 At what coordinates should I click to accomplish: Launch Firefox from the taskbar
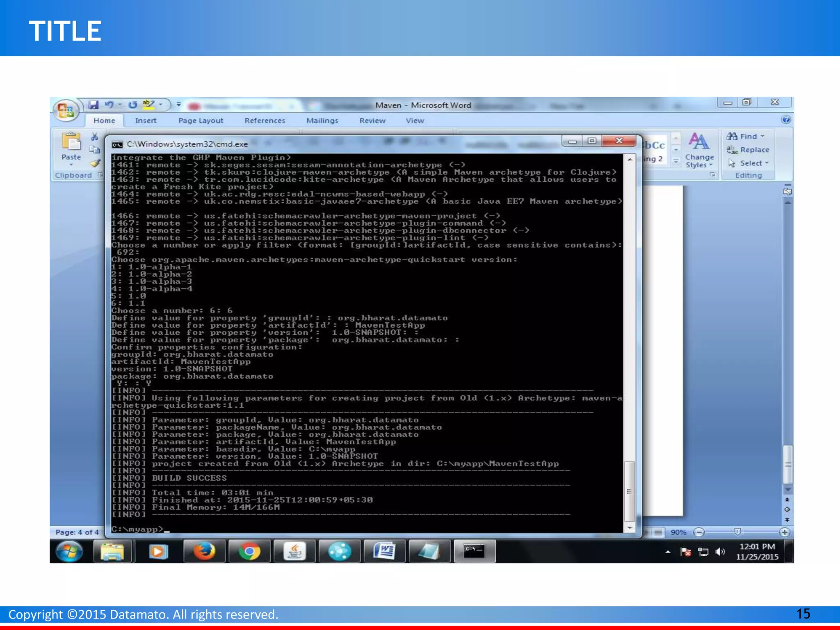(x=204, y=551)
